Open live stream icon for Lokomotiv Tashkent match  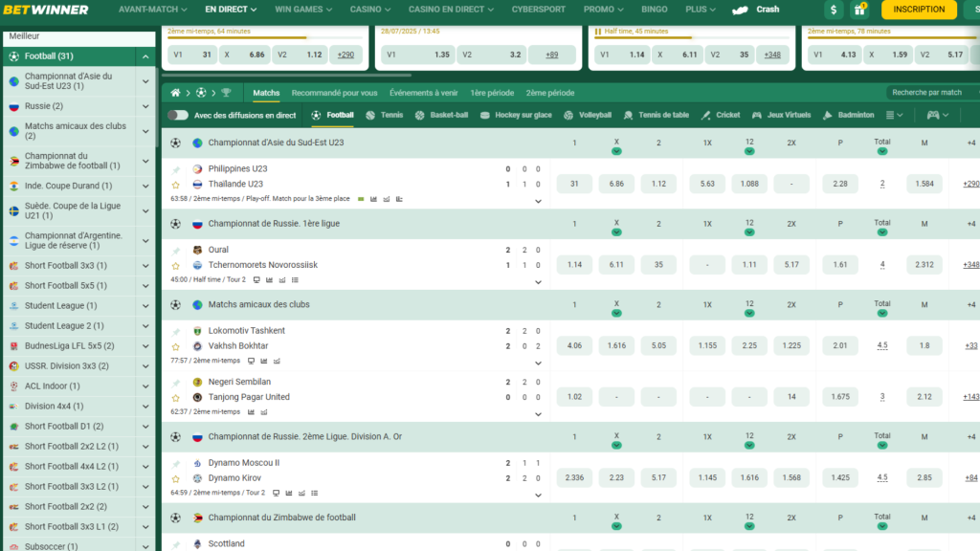252,361
